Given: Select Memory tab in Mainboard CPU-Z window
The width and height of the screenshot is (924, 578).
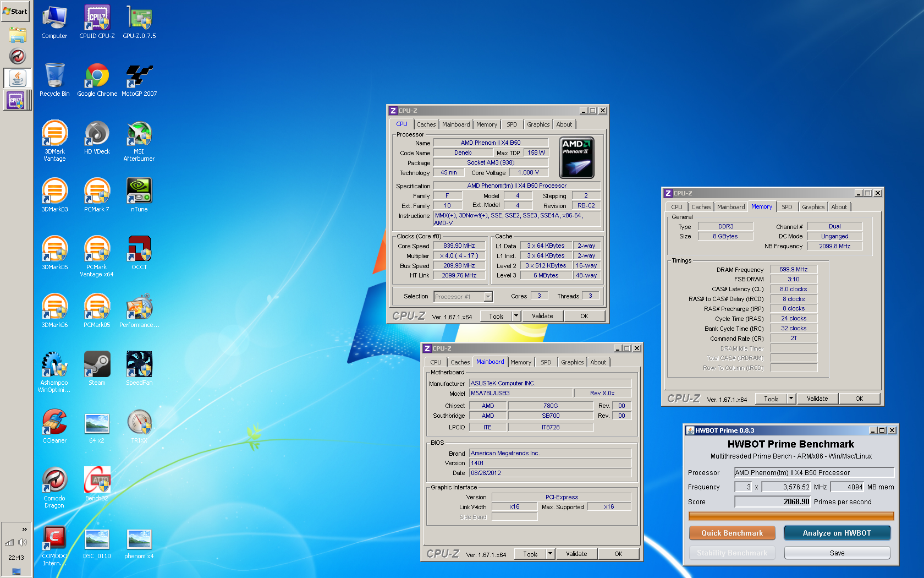Looking at the screenshot, I should click(x=520, y=362).
